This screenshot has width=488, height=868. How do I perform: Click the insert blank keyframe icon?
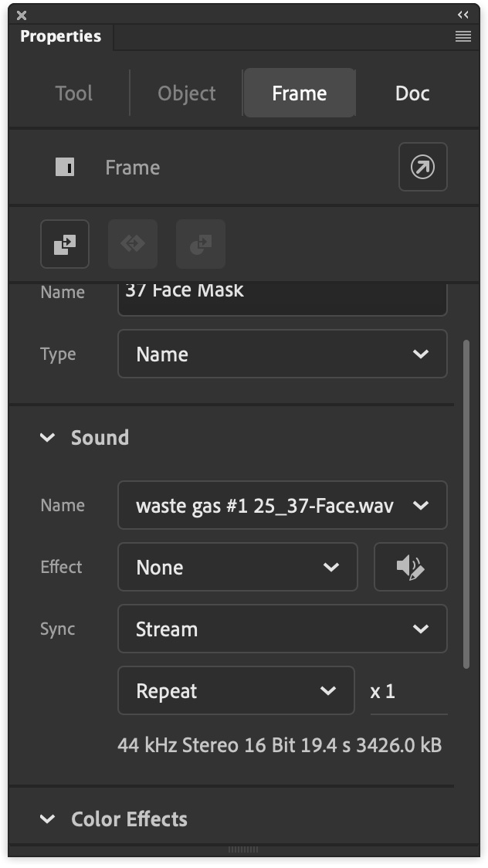(201, 244)
